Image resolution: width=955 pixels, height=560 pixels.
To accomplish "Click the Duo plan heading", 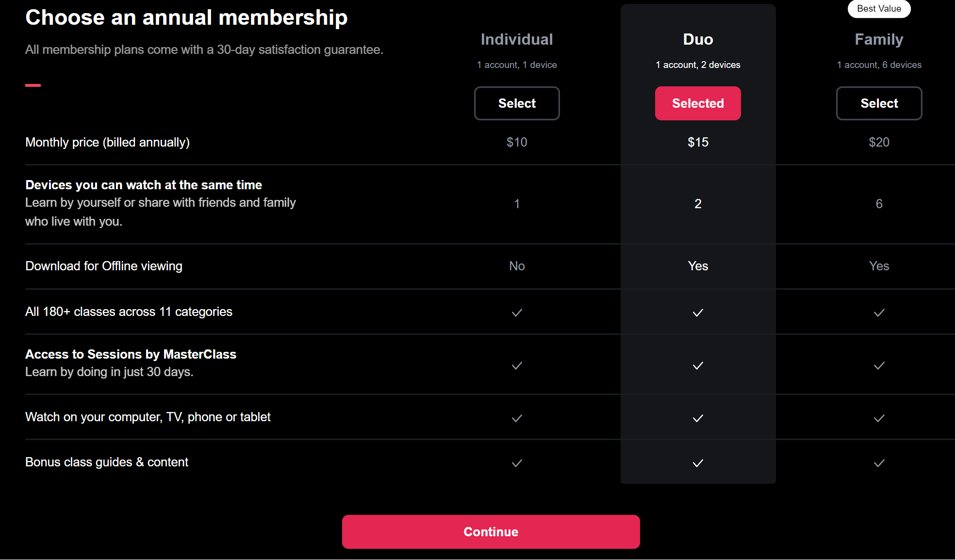I will click(698, 39).
